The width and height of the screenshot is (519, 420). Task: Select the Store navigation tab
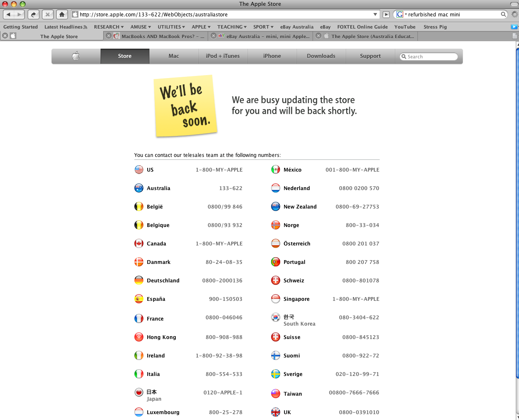coord(125,56)
